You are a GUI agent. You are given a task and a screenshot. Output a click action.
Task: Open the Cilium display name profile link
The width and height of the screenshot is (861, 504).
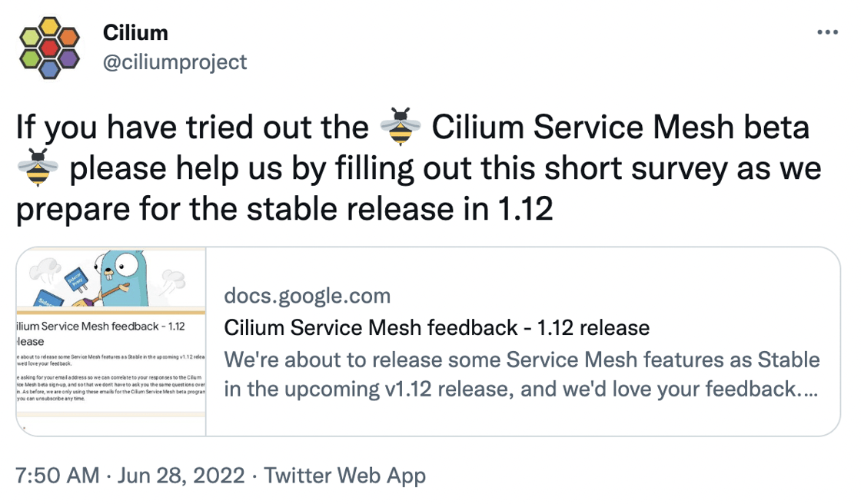(135, 33)
